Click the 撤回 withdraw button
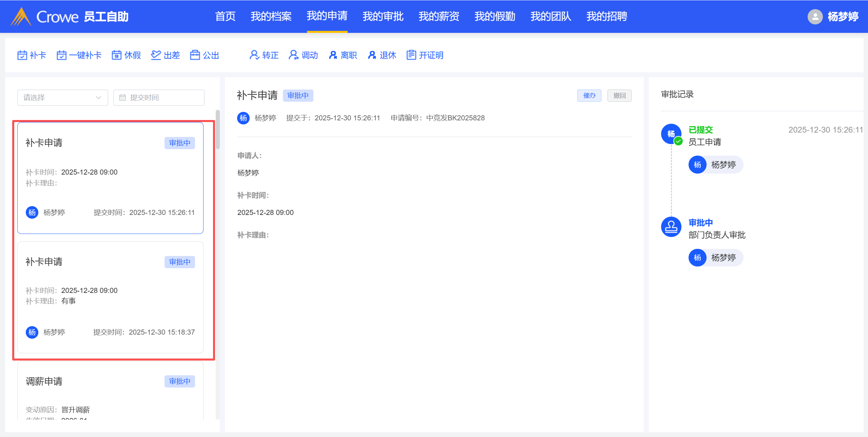868x437 pixels. click(x=619, y=96)
